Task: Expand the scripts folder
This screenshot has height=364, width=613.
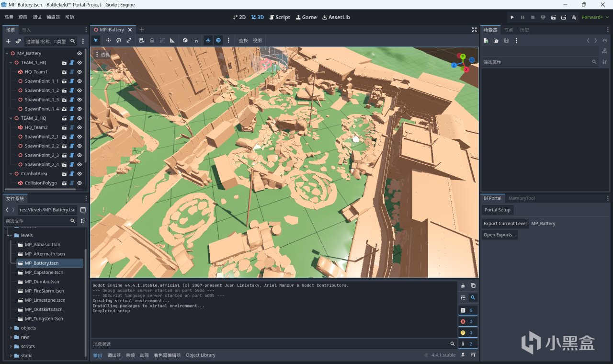Action: pos(11,346)
